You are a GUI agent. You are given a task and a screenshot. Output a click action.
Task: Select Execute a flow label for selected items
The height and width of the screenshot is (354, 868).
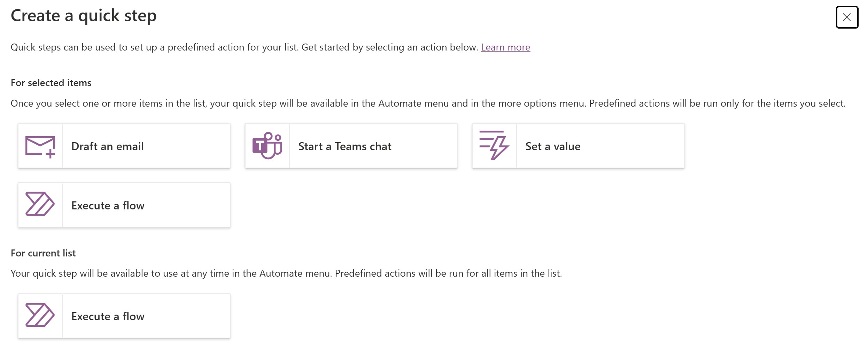(x=108, y=206)
